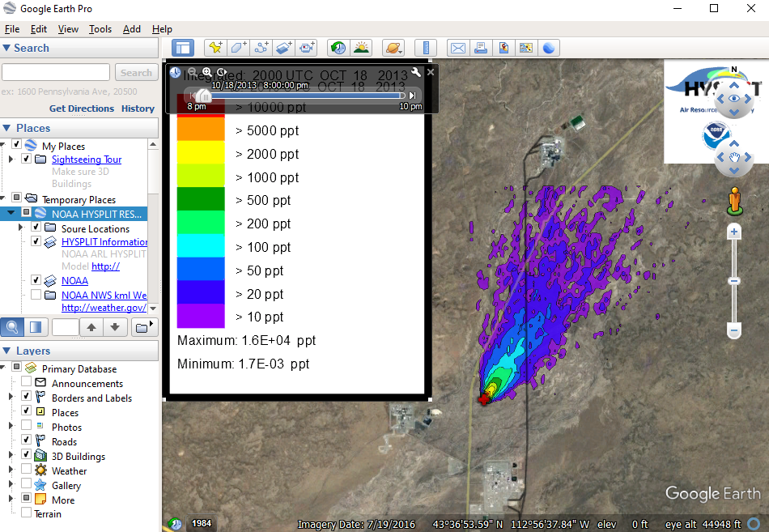Collapse the Layers panel
The height and width of the screenshot is (532, 769).
tap(6, 351)
